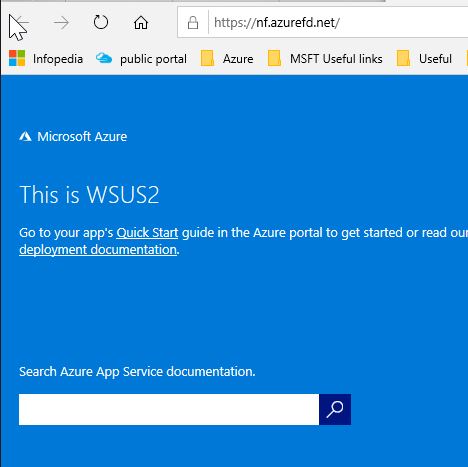
Task: Open the Azure bookmarks folder
Action: [x=227, y=59]
